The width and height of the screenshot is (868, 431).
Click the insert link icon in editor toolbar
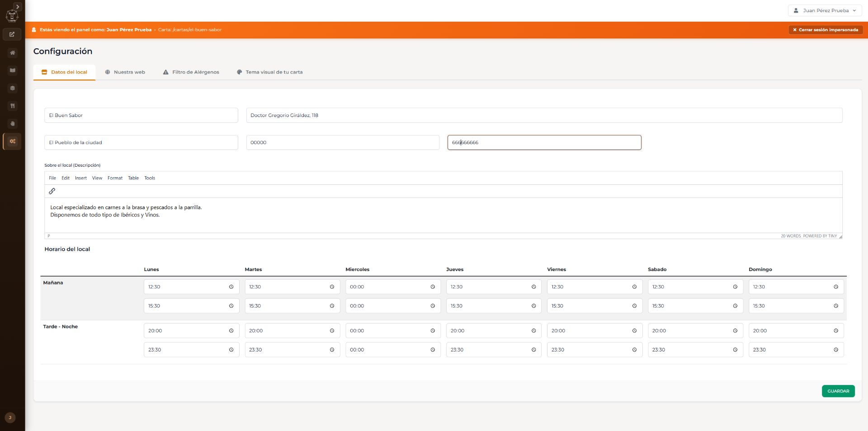click(52, 191)
